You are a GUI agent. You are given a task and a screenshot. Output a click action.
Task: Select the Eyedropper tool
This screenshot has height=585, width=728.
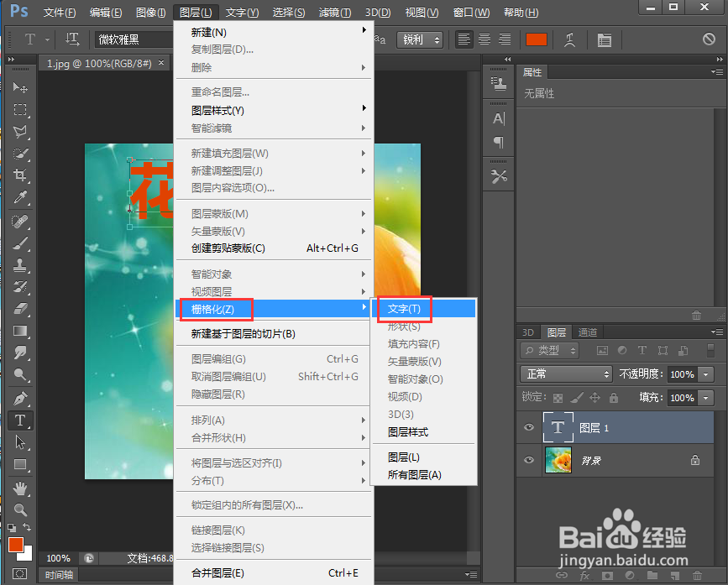pyautogui.click(x=19, y=197)
